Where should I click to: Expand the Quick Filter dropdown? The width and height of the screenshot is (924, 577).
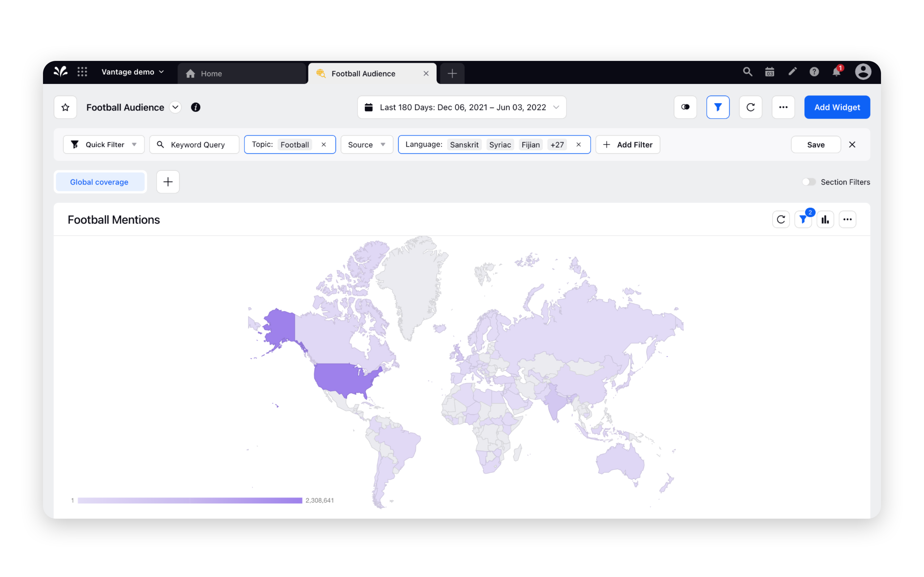click(134, 144)
